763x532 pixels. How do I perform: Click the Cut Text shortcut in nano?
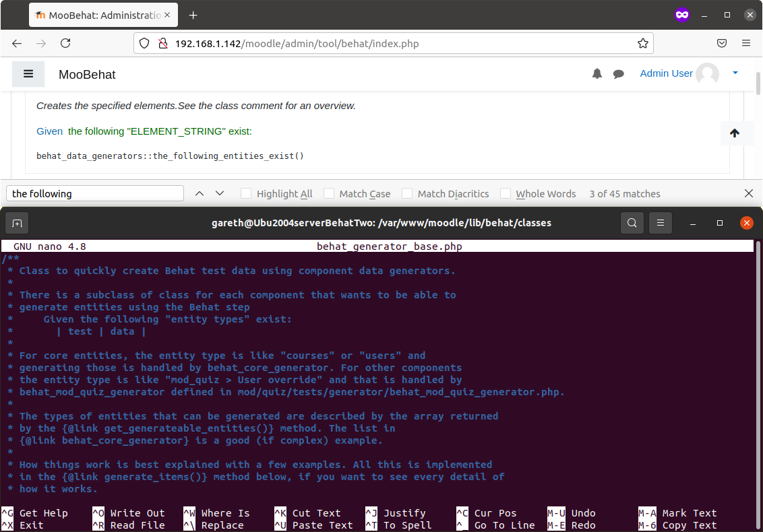pyautogui.click(x=307, y=513)
